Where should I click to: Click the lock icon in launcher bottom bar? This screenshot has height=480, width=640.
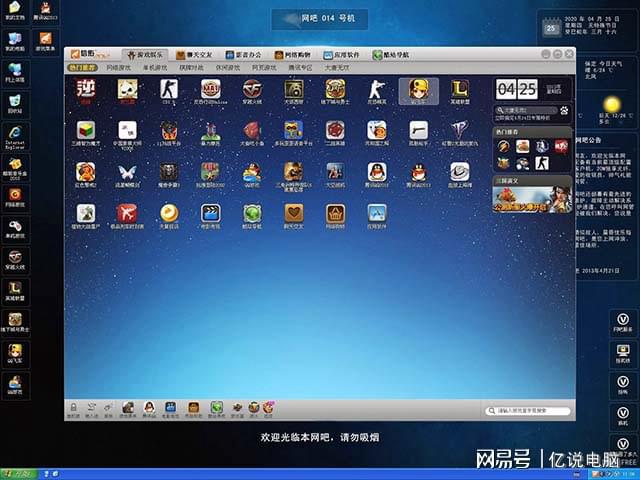coord(73,406)
